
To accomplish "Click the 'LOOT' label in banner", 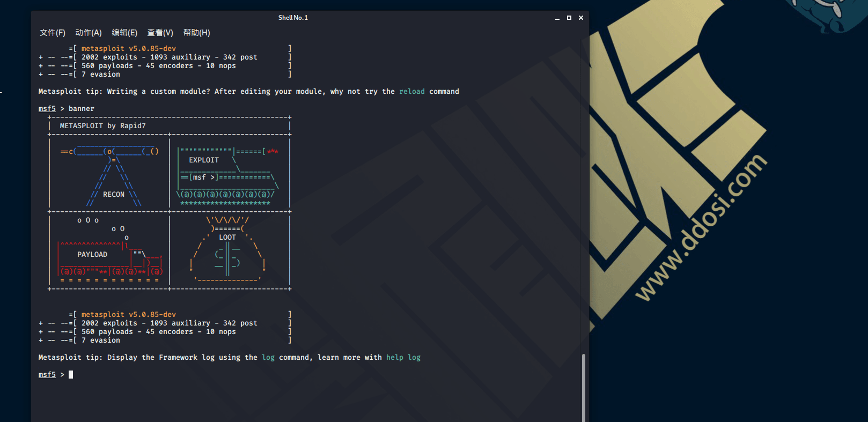I will click(227, 238).
